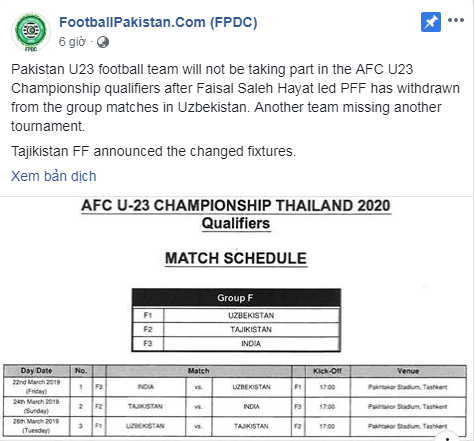Click the '24th March 2019' date cell
Image resolution: width=475 pixels, height=441 pixels.
point(37,406)
